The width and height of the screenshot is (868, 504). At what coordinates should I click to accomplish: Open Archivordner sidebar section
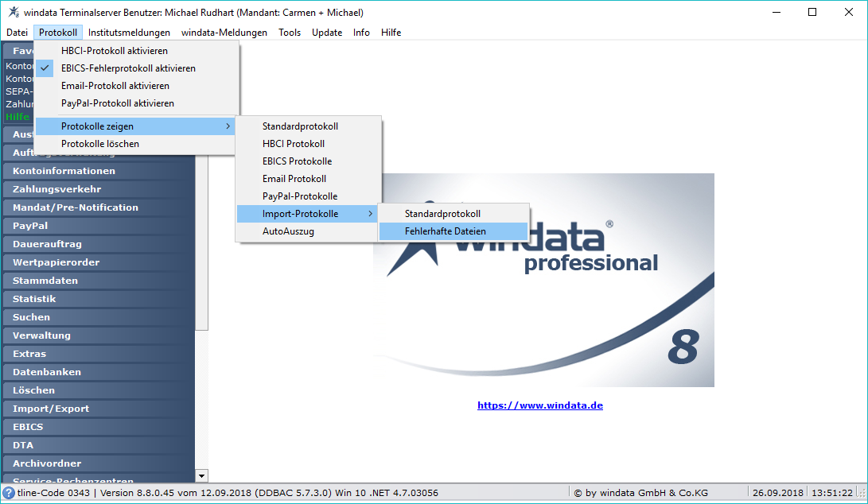coord(99,463)
